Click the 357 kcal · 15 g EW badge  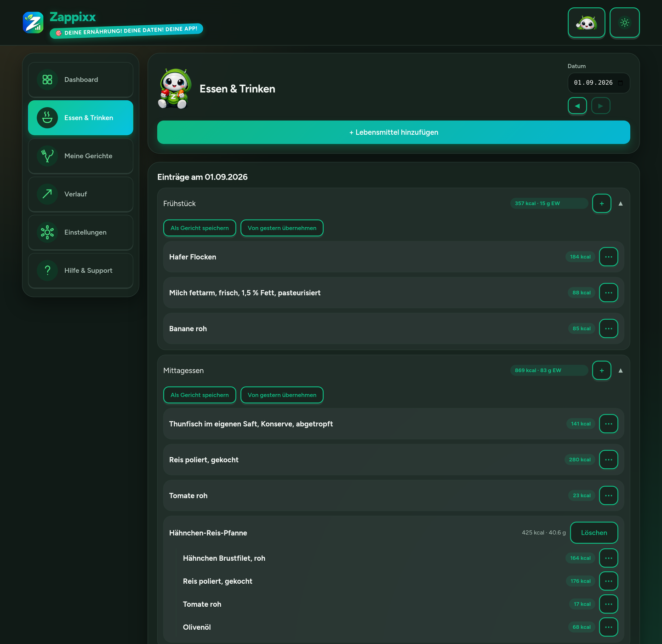[x=549, y=203]
